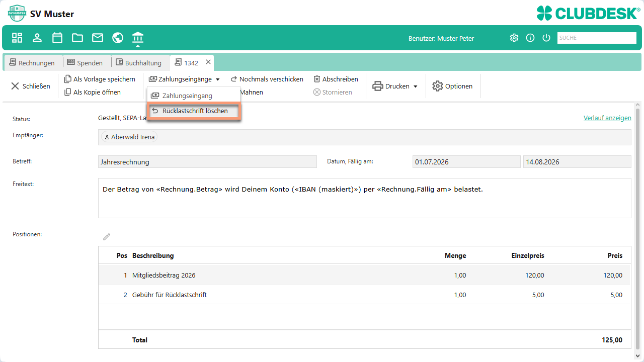644x362 pixels.
Task: Click the Betreff field Jahresrechnung
Action: coord(207,162)
